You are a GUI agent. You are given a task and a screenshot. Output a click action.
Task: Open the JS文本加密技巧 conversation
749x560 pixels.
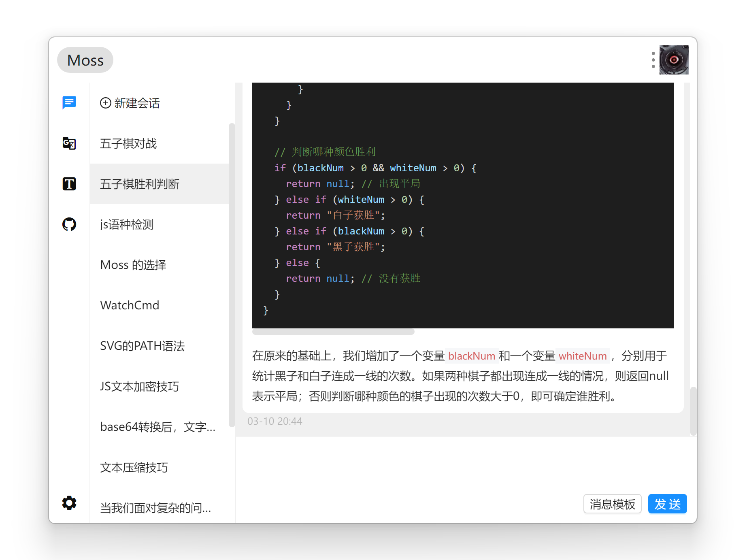coord(159,386)
